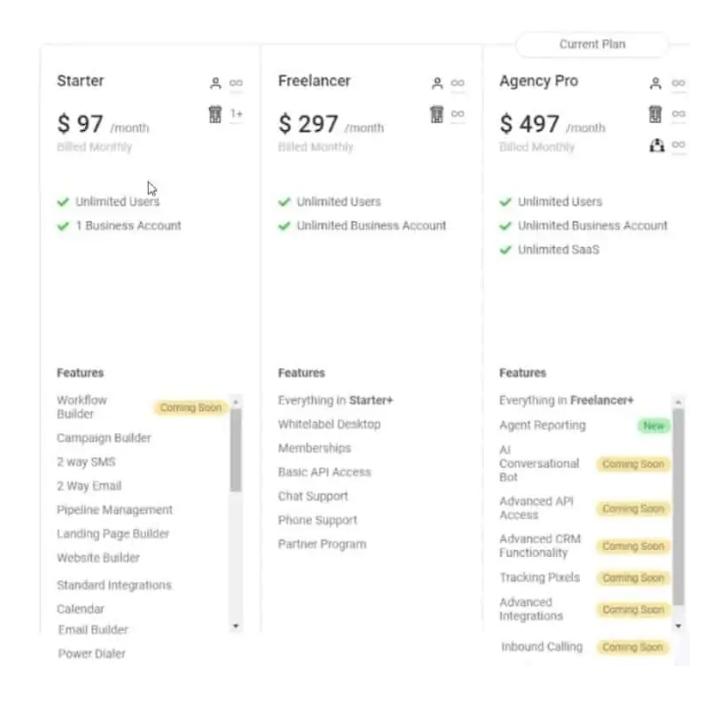Click the Current Plan button
The image size is (720, 723).
click(x=592, y=45)
